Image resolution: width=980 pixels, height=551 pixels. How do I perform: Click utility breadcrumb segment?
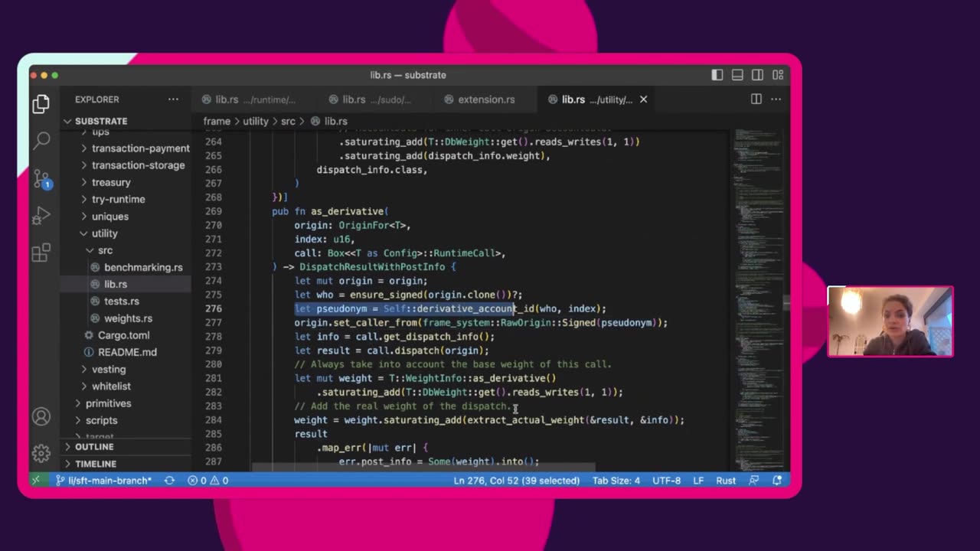point(256,121)
